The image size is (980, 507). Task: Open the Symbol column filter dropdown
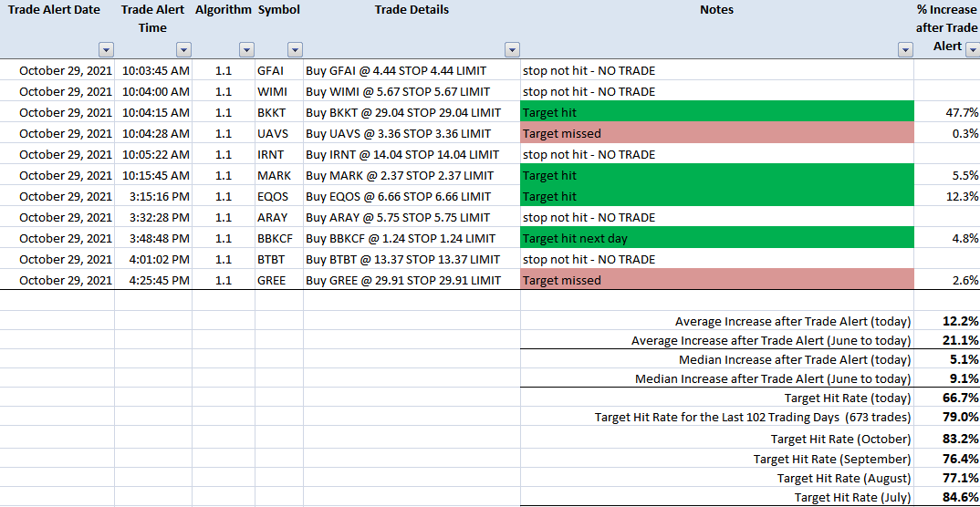(x=295, y=50)
